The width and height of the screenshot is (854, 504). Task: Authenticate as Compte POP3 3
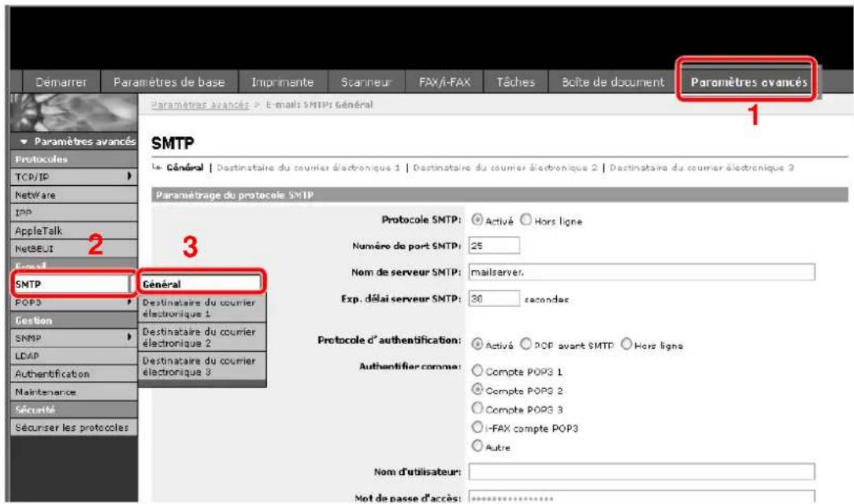pyautogui.click(x=477, y=408)
